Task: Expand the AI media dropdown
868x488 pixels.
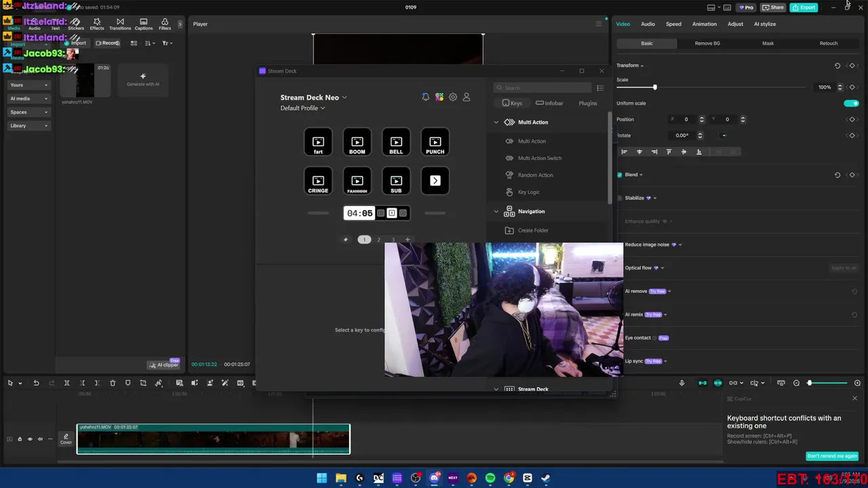Action: point(29,99)
